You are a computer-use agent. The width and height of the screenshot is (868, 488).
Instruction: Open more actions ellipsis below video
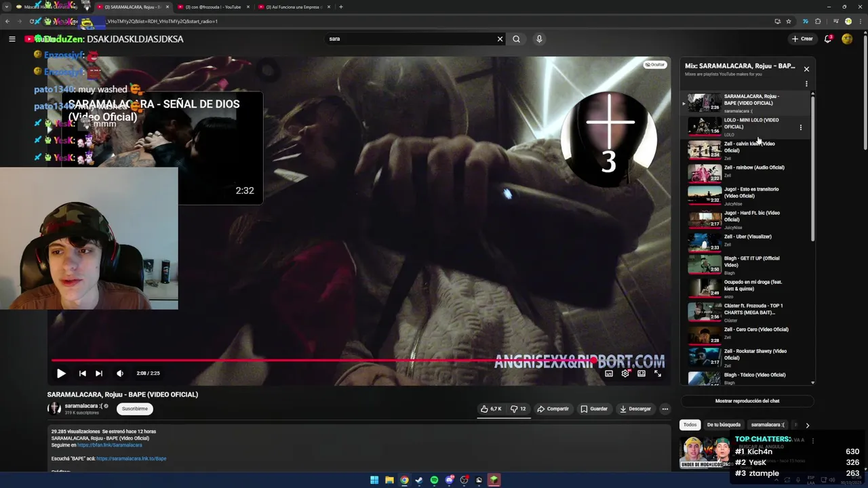[x=665, y=409]
